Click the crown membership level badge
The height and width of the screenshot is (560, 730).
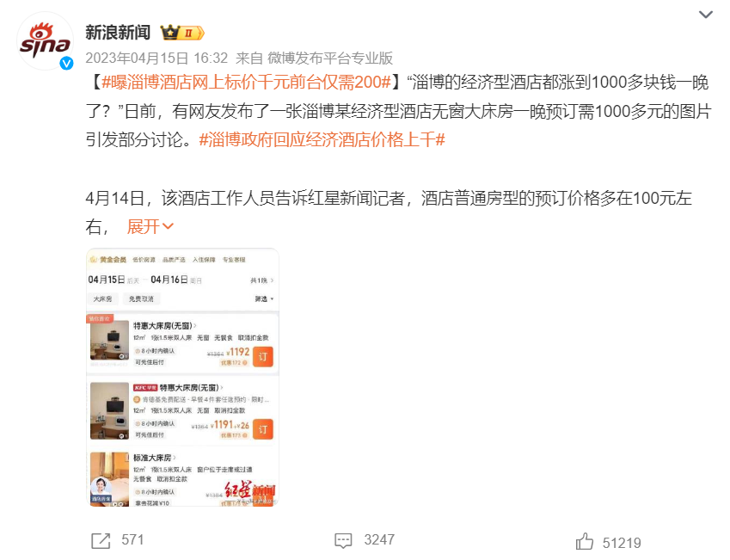[x=182, y=33]
